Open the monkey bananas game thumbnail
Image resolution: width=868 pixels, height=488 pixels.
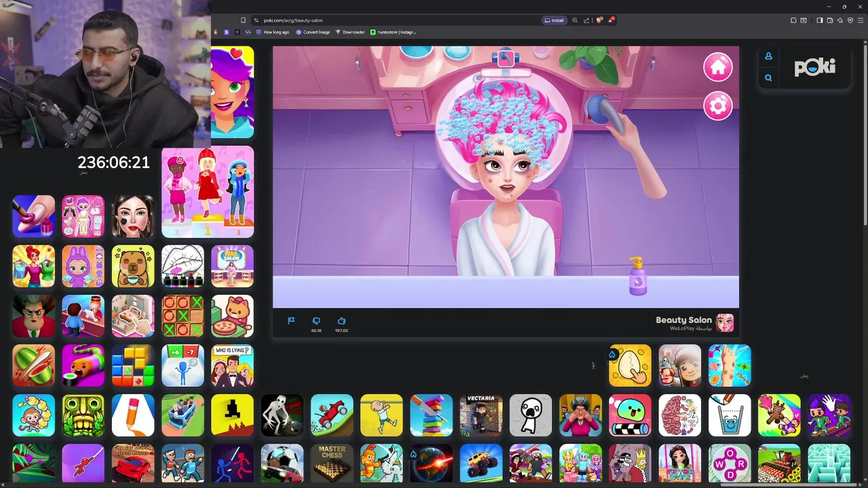coord(33,415)
